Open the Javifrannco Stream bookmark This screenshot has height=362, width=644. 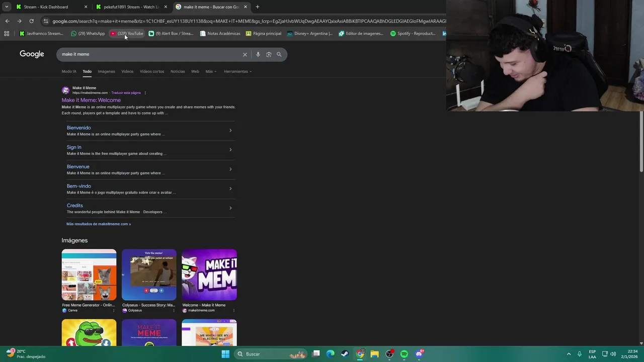coord(41,34)
